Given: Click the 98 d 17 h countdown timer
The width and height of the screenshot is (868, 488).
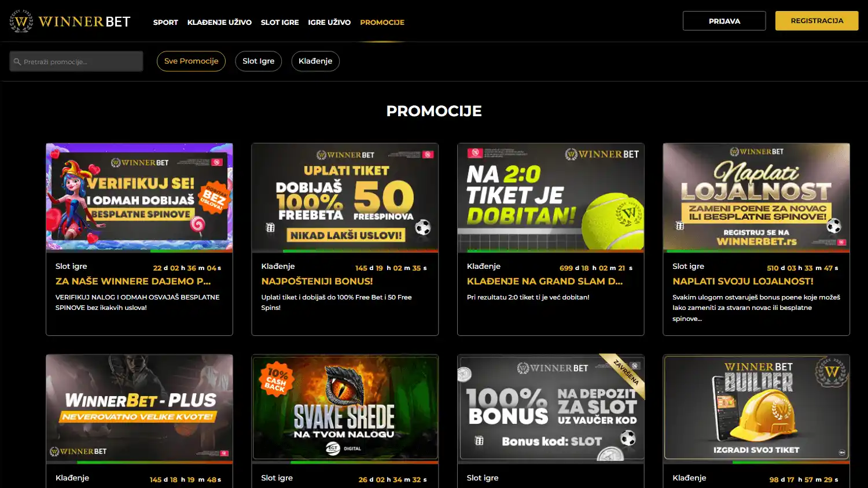Looking at the screenshot, I should [x=804, y=480].
